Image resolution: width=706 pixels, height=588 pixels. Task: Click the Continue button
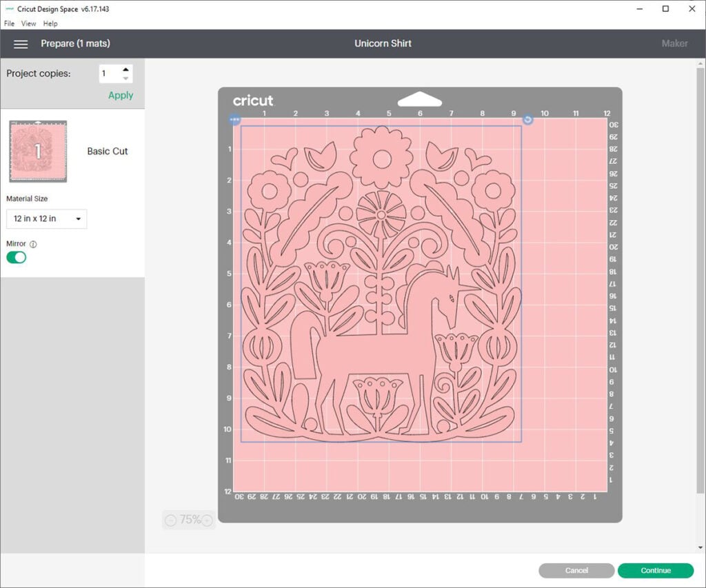pyautogui.click(x=656, y=571)
